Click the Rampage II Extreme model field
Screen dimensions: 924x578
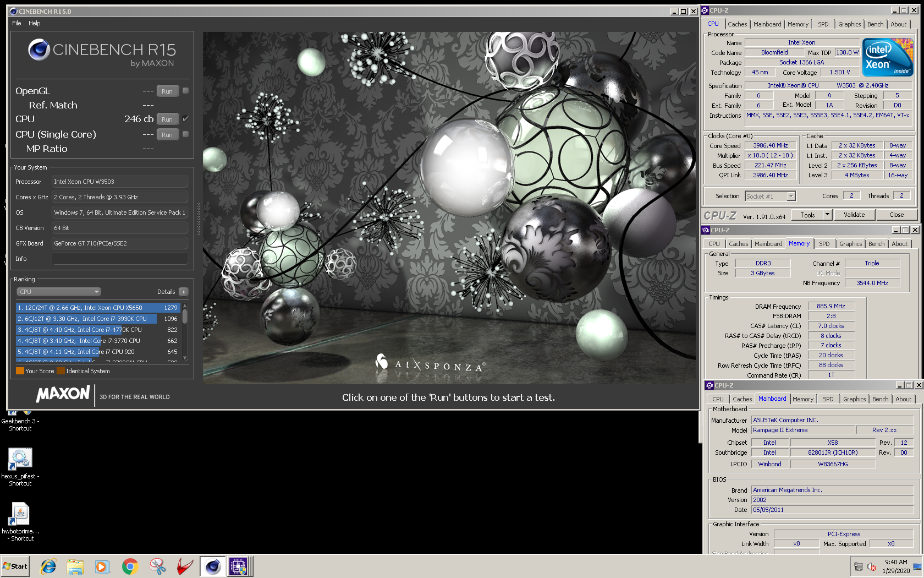(803, 430)
